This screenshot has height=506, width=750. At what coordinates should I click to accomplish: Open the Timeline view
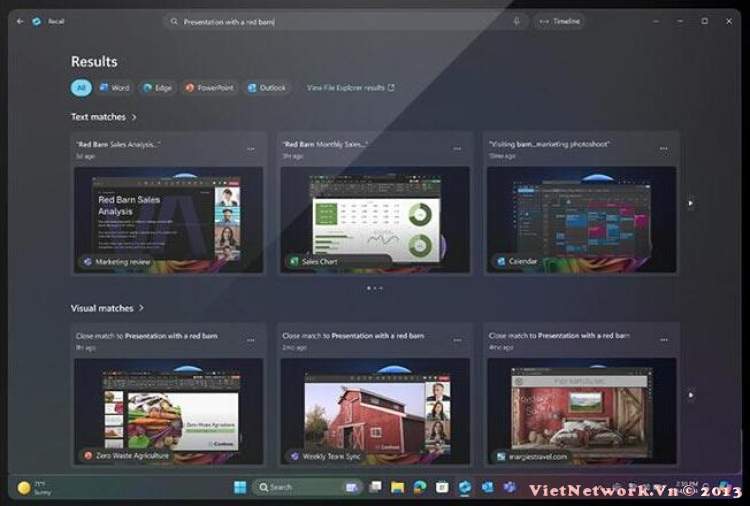click(559, 21)
